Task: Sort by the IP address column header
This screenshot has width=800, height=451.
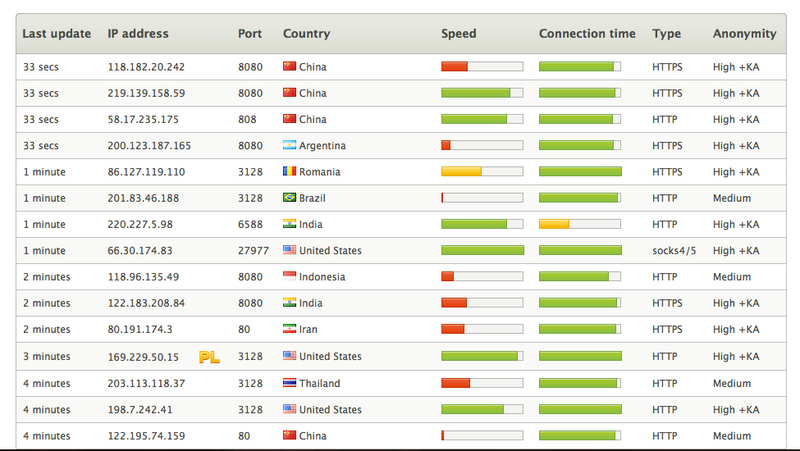Action: click(x=138, y=34)
